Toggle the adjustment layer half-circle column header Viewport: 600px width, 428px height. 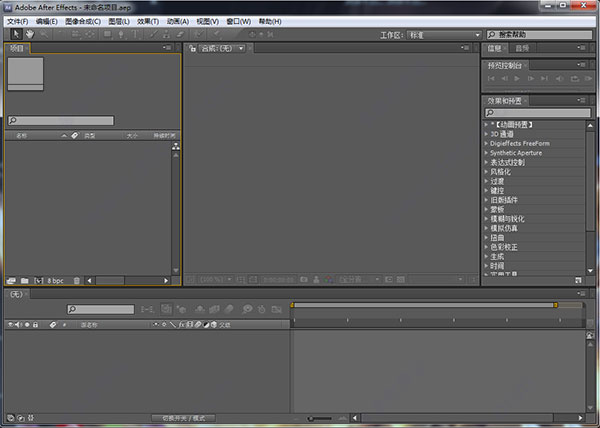[206, 324]
